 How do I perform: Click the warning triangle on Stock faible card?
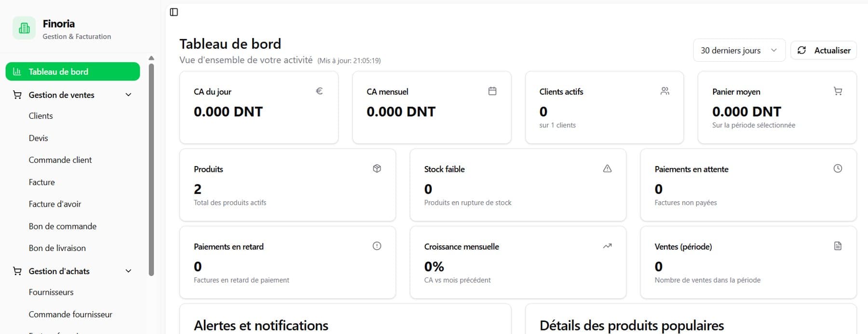coord(608,168)
